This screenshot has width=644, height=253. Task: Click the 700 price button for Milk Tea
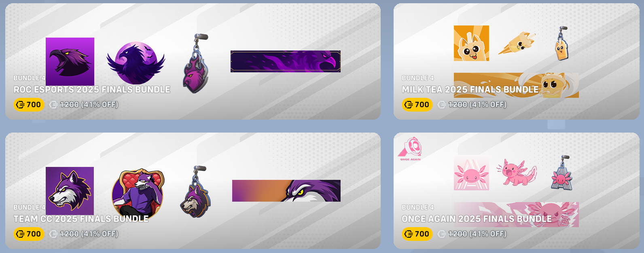[417, 105]
